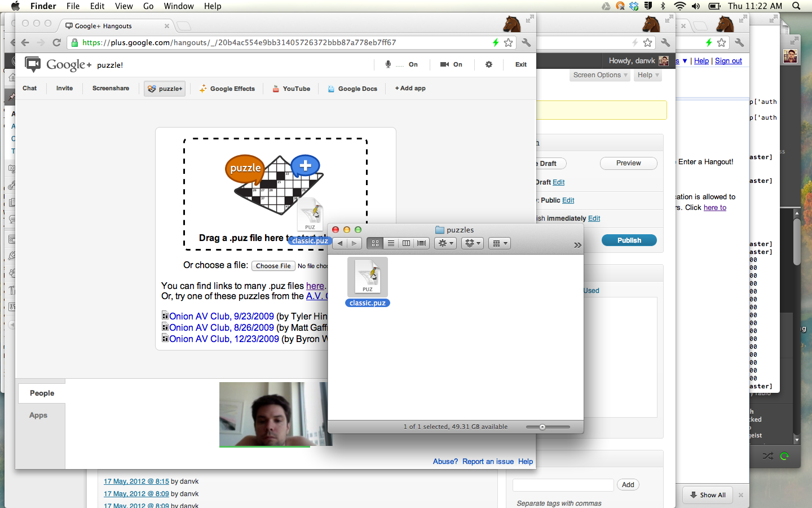Click the Chrome back arrow in Hangouts window
Screen dimensions: 812x508
coord(25,42)
